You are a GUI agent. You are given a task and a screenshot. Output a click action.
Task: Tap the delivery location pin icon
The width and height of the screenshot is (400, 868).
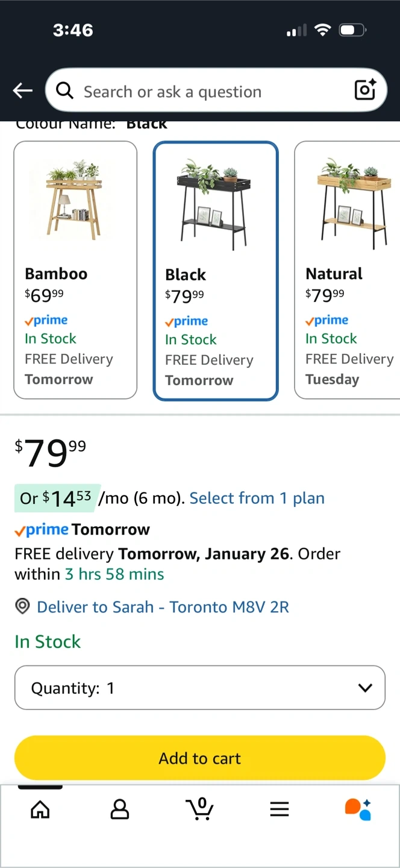(22, 606)
